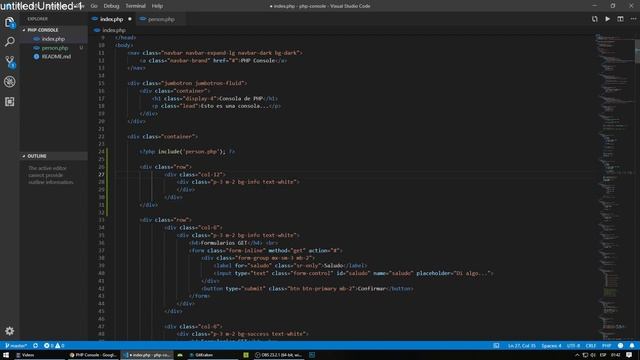Click the unsaved dot on index.php tab
Screen dimensions: 640x360
tap(130, 19)
